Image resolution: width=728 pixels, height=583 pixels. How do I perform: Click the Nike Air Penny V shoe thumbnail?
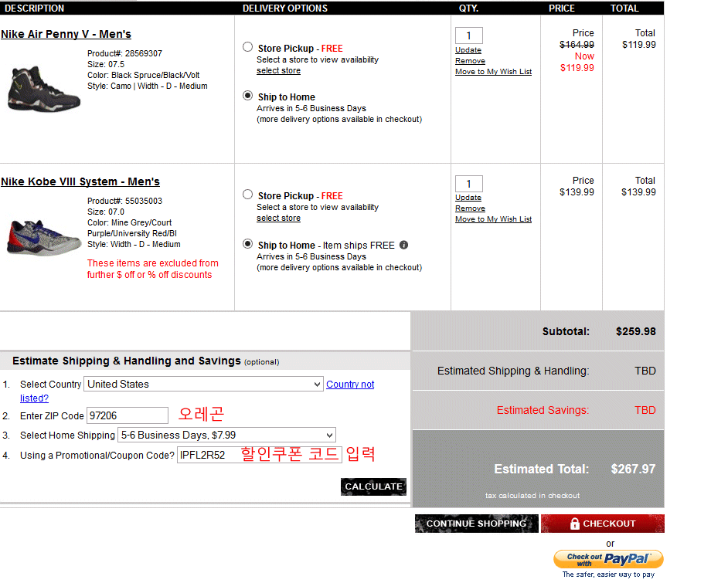33,90
